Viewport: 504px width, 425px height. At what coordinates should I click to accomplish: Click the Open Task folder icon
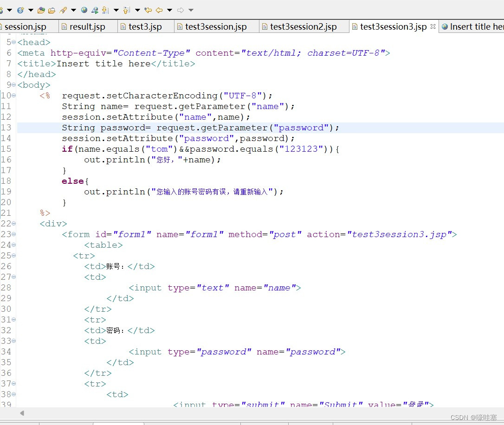pos(52,10)
